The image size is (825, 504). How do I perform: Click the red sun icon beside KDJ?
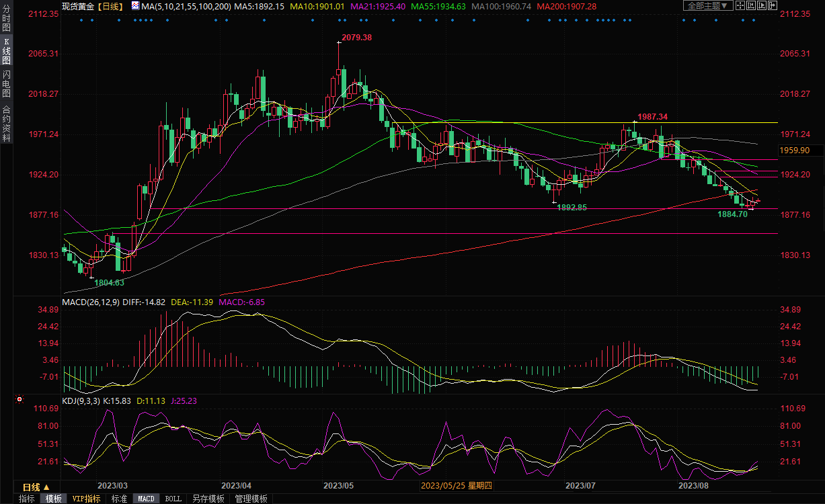click(19, 400)
